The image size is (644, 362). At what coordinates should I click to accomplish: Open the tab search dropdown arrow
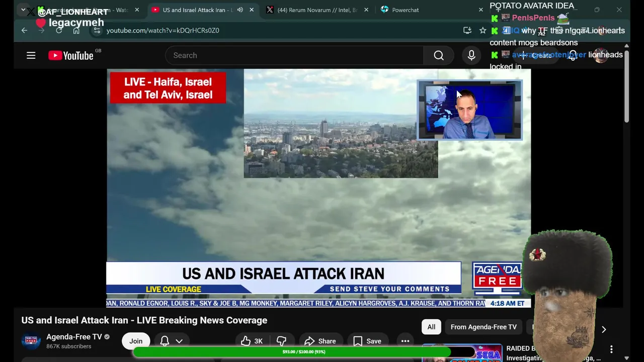[23, 10]
